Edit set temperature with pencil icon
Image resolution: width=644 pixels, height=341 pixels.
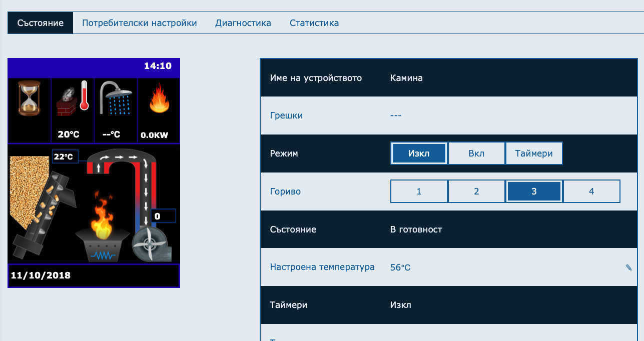point(628,267)
